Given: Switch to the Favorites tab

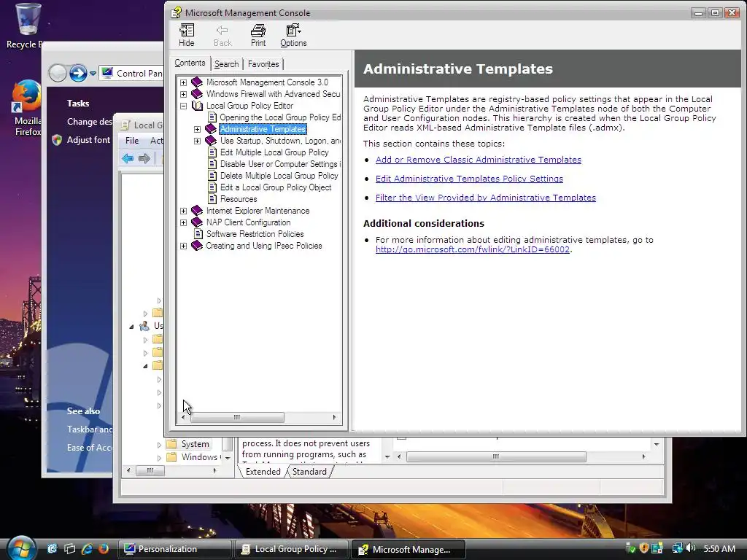Looking at the screenshot, I should (263, 64).
